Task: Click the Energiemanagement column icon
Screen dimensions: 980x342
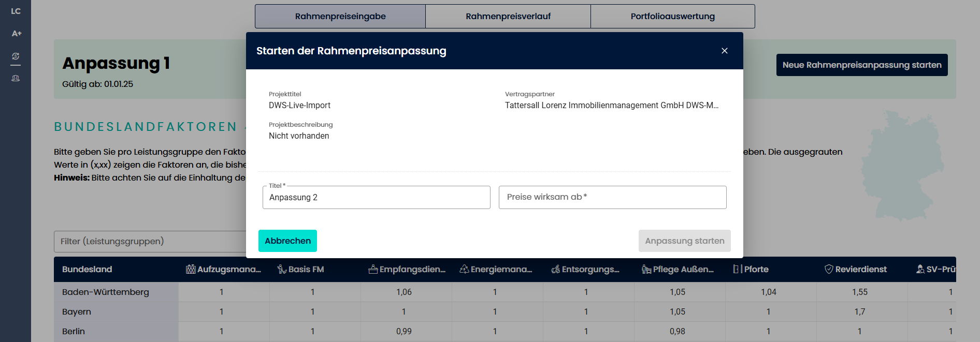Action: coord(464,269)
